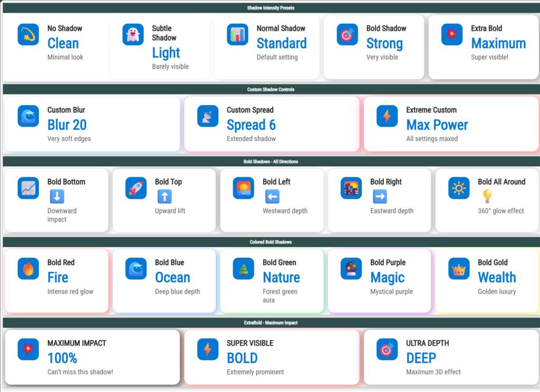
Task: Click the Ocean title on Bold Blue card
Action: 172,278
